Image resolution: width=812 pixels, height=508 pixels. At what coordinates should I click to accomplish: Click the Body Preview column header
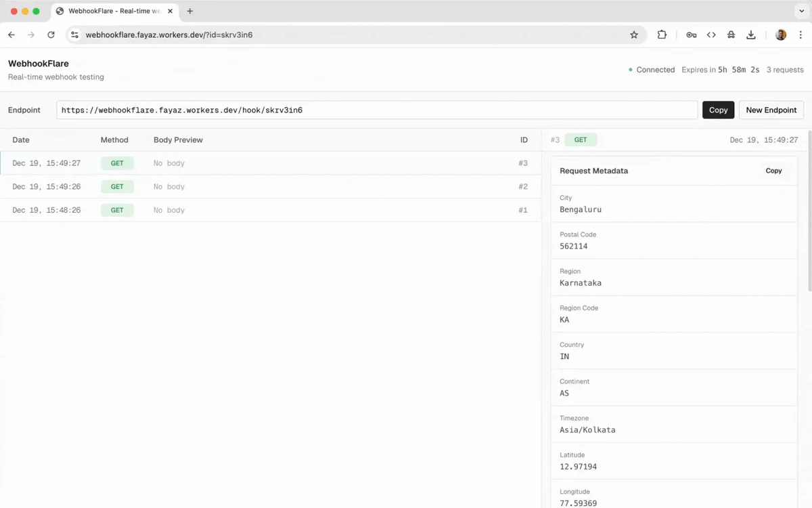178,140
